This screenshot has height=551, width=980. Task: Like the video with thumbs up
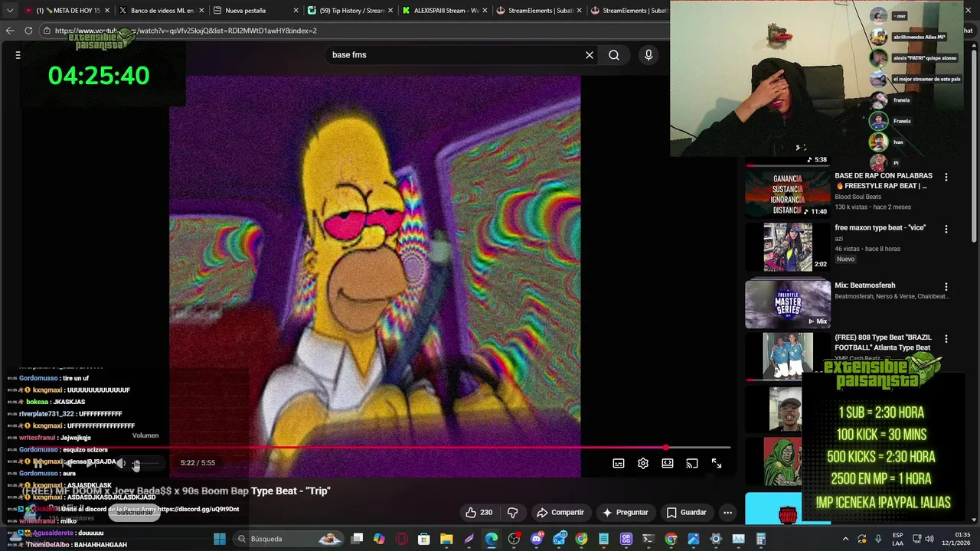[x=480, y=513]
